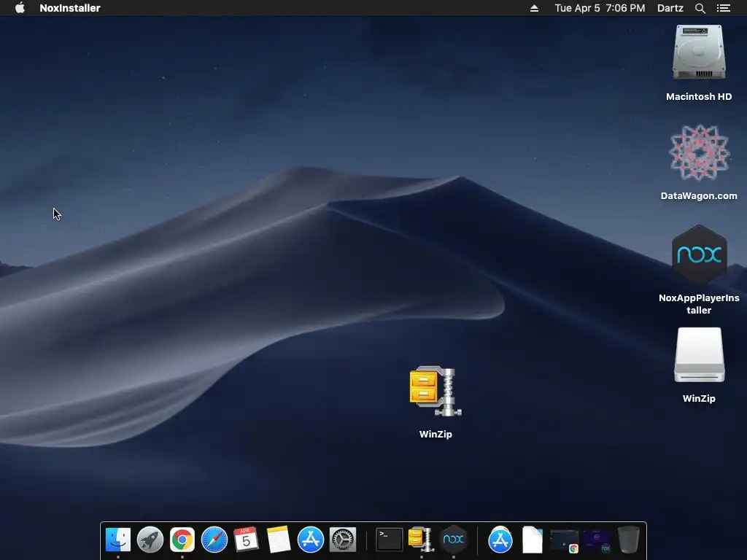Click the date and time in menu bar
This screenshot has height=560, width=747.
click(x=600, y=8)
